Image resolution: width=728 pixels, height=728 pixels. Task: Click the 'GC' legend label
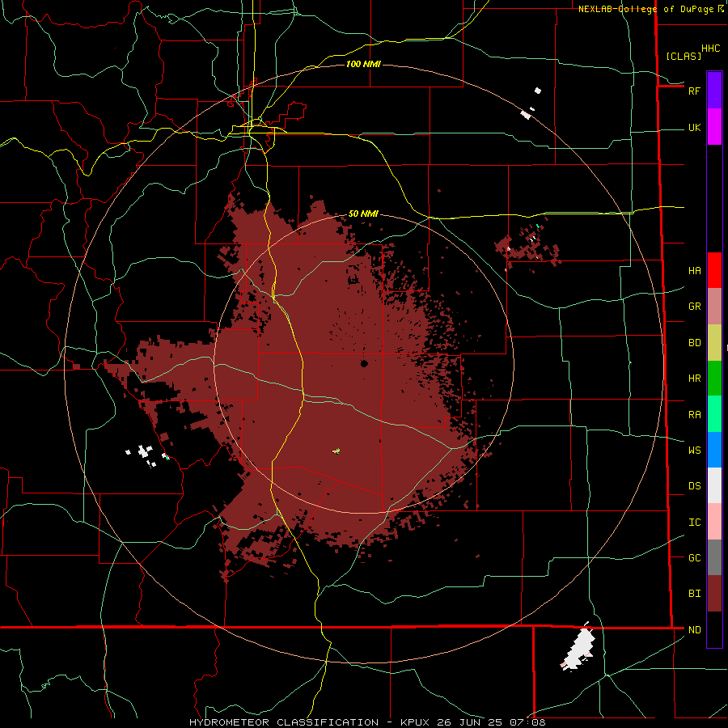tap(694, 558)
